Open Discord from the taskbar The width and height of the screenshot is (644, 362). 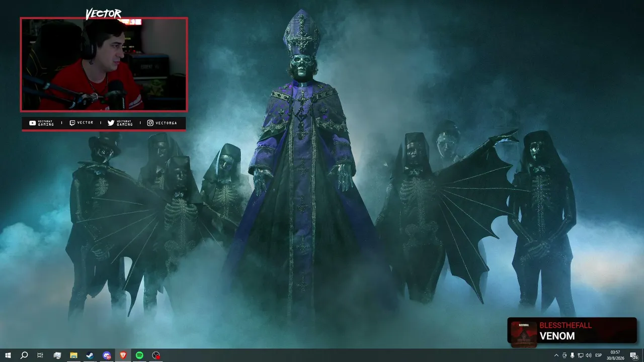[x=106, y=355]
